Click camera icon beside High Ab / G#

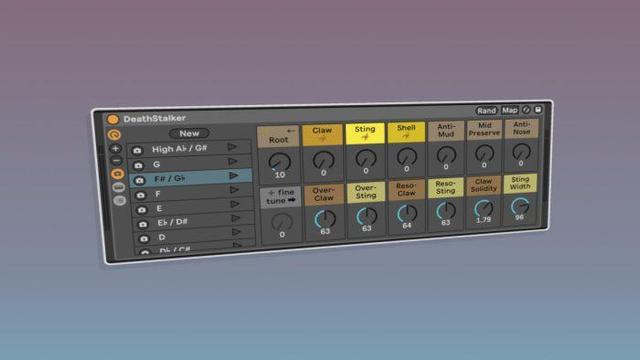137,151
